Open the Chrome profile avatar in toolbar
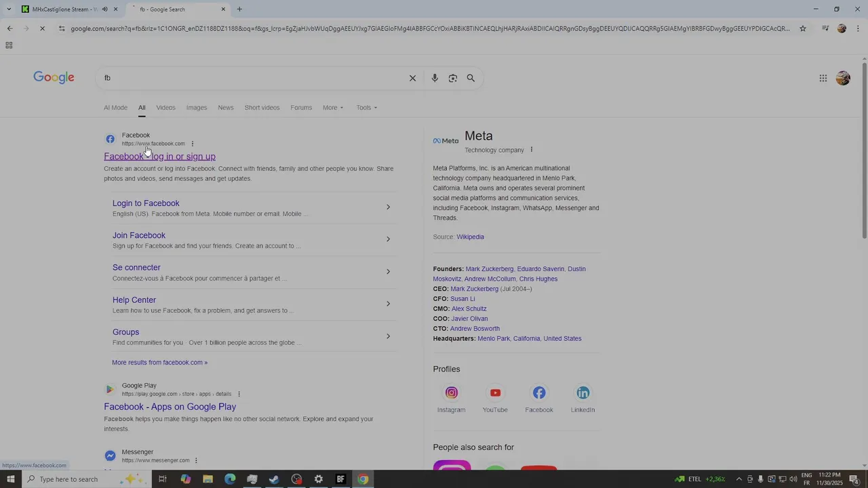The image size is (868, 488). point(842,28)
